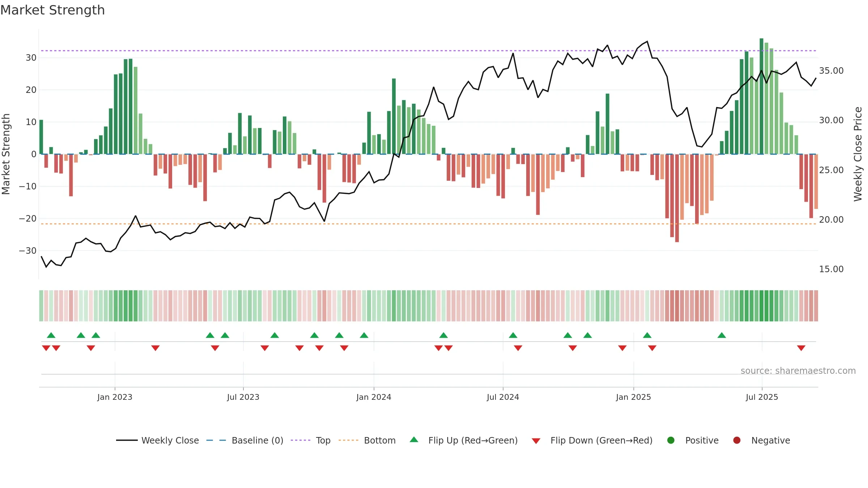Screen dimensions: 868x488
Task: Click the Jan 2024 axis label
Action: pos(374,397)
